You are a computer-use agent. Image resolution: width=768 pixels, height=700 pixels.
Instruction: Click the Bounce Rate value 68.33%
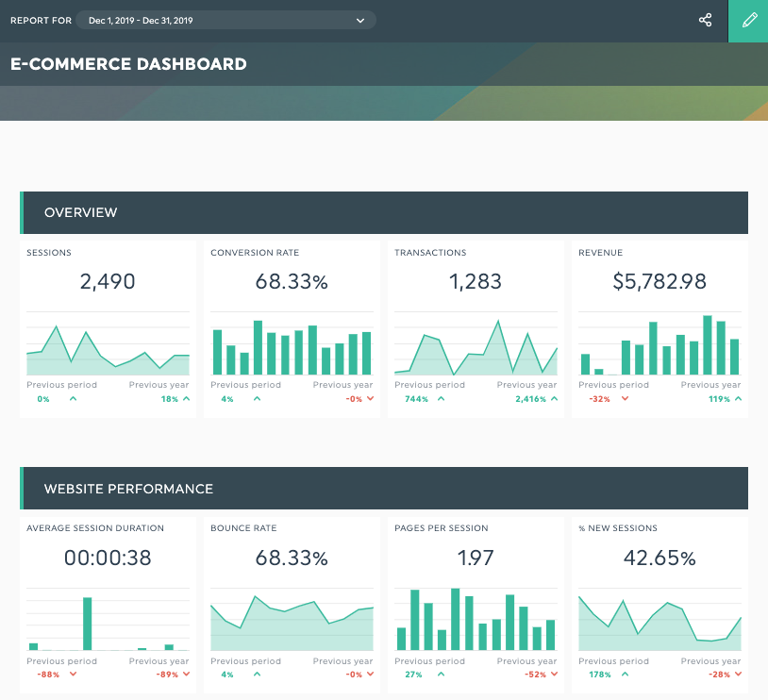tap(292, 558)
